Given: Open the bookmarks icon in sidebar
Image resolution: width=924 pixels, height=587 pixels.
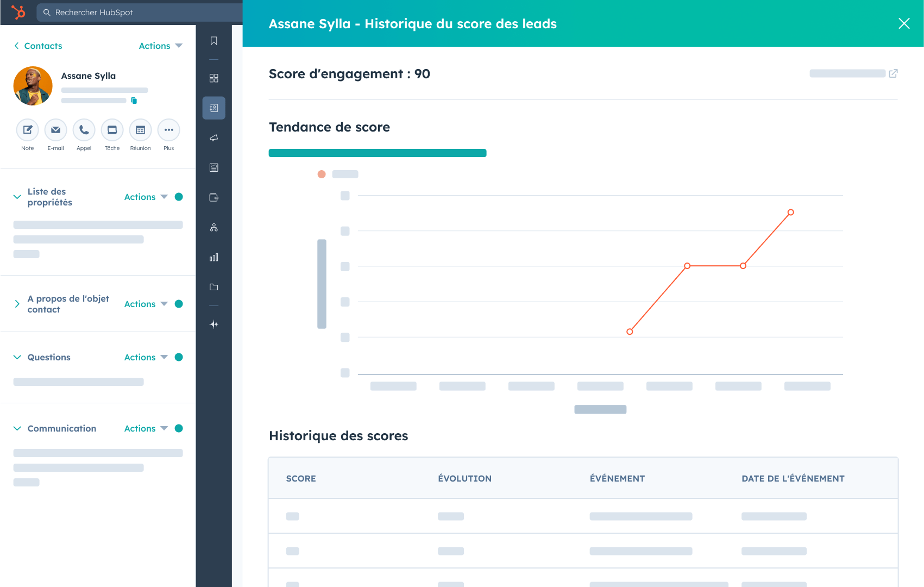Looking at the screenshot, I should coord(214,41).
